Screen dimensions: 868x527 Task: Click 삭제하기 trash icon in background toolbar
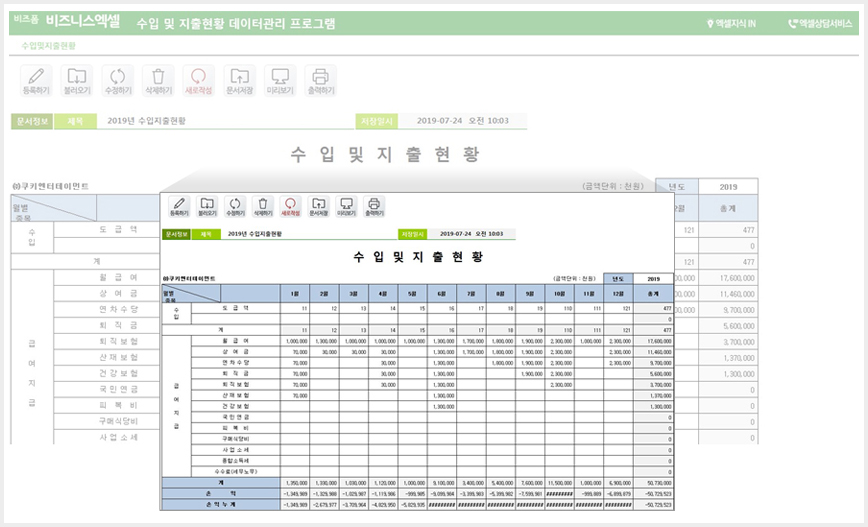click(x=158, y=81)
